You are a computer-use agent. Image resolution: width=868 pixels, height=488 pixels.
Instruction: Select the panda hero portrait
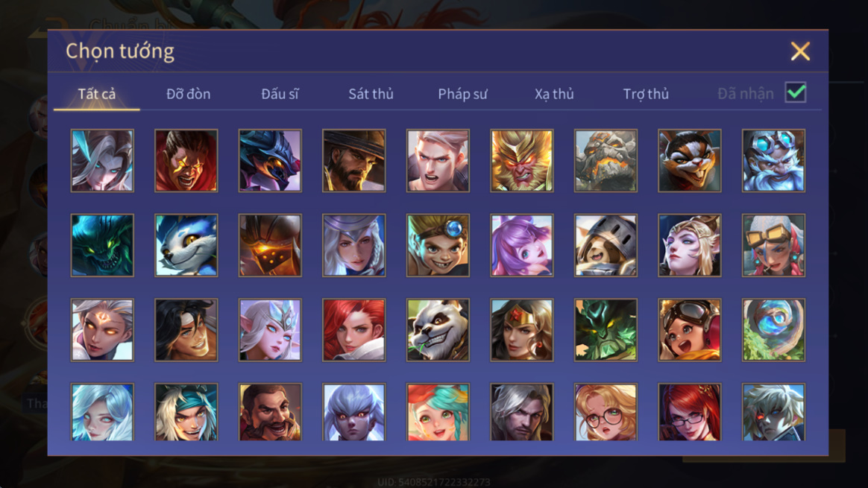[438, 330]
